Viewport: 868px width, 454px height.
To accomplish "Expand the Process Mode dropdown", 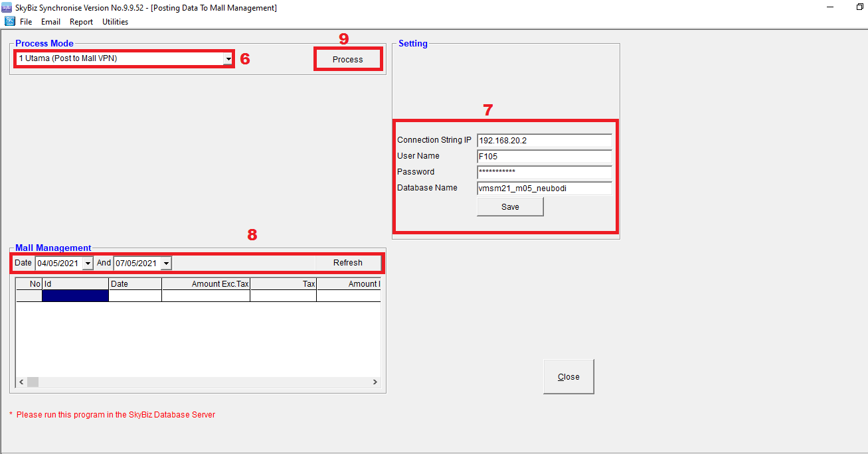I will click(x=228, y=59).
